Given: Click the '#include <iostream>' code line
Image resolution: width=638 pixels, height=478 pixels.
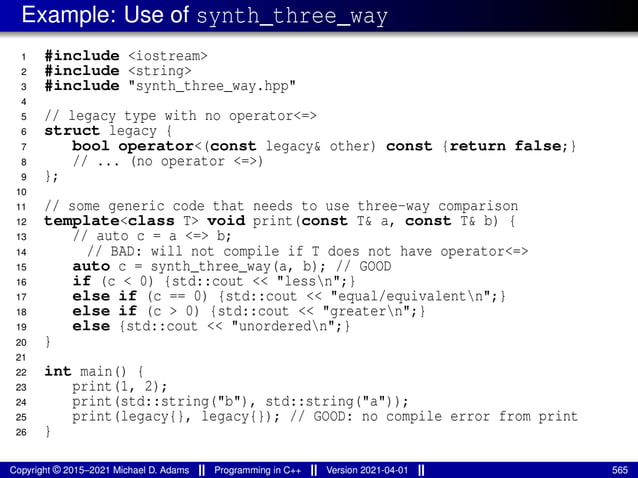Looking at the screenshot, I should [x=126, y=56].
